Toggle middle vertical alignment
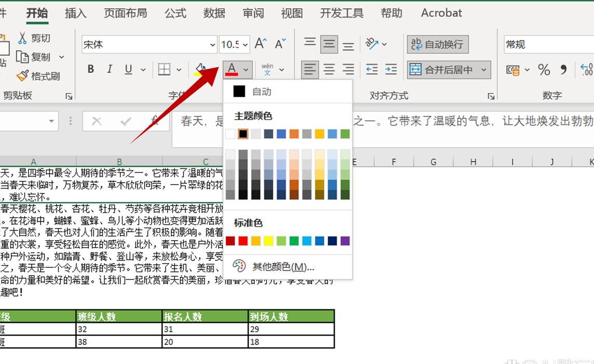 329,44
